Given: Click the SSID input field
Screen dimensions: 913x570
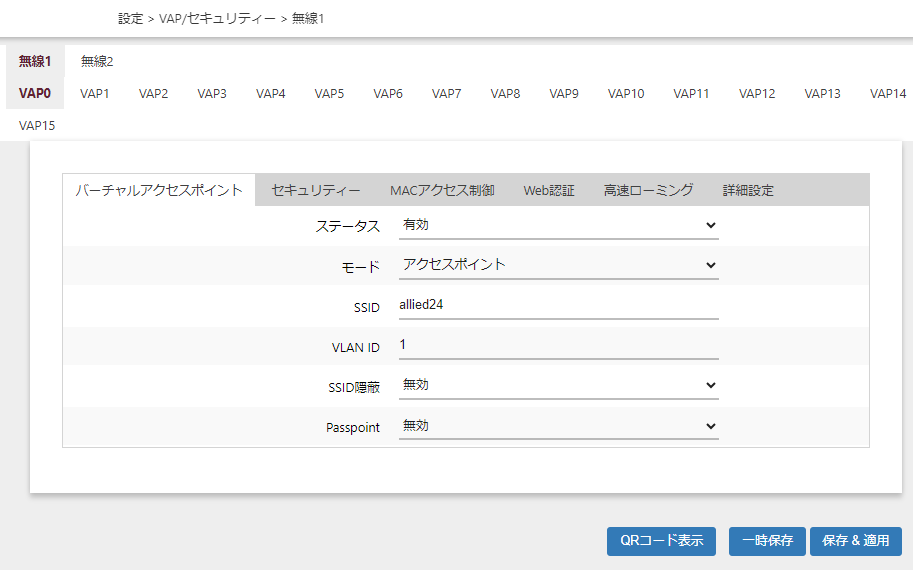Looking at the screenshot, I should [558, 305].
